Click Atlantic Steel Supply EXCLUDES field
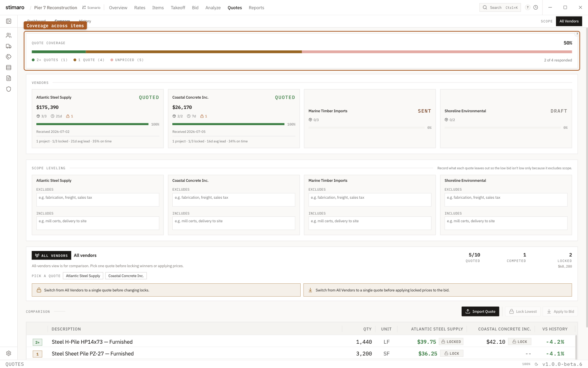The image size is (588, 368). coord(98,200)
